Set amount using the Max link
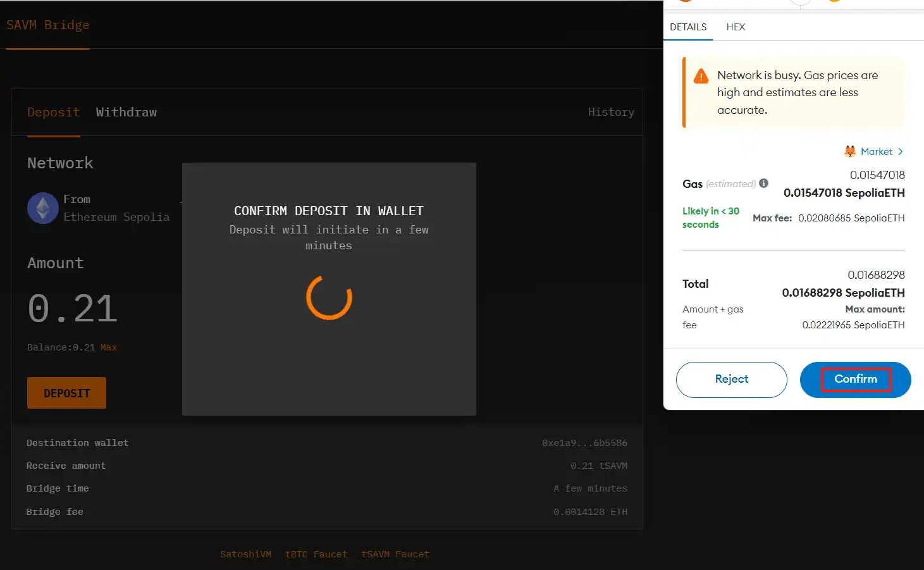The width and height of the screenshot is (924, 570). point(109,347)
